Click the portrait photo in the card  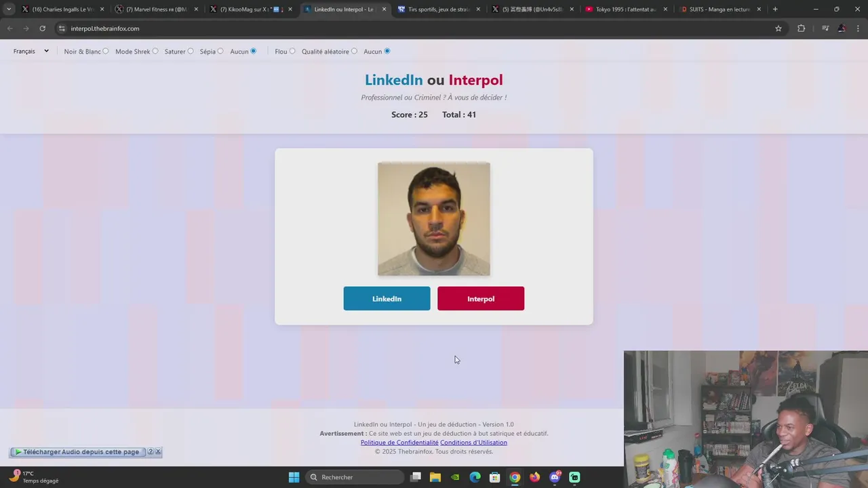pos(434,219)
